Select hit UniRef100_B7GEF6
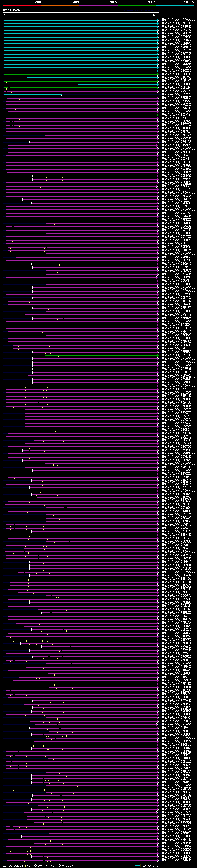The width and height of the screenshot is (197, 868). pos(177,199)
